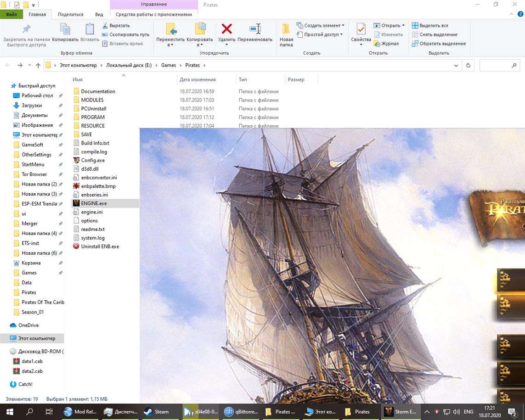Open Простой доступ dropdown

coord(320,34)
